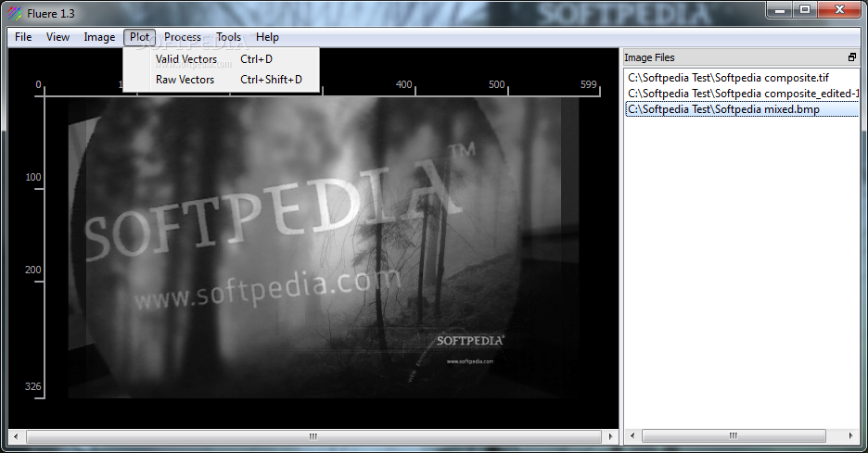Open the Process menu
Image resolution: width=868 pixels, height=453 pixels.
[183, 37]
